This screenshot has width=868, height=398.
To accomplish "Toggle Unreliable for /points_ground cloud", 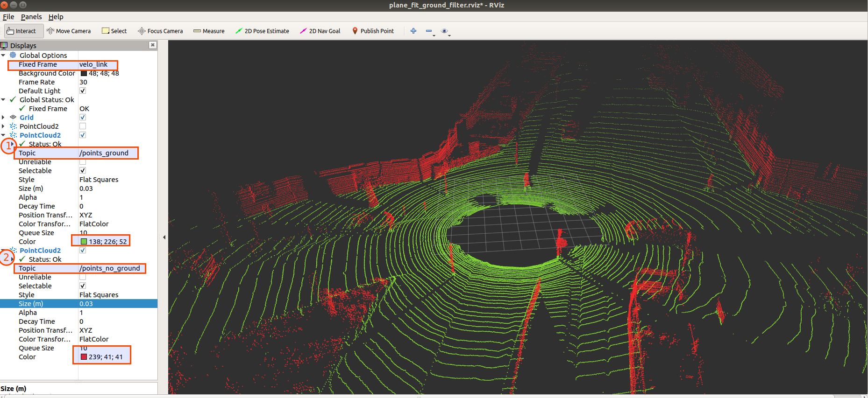I will tap(83, 162).
